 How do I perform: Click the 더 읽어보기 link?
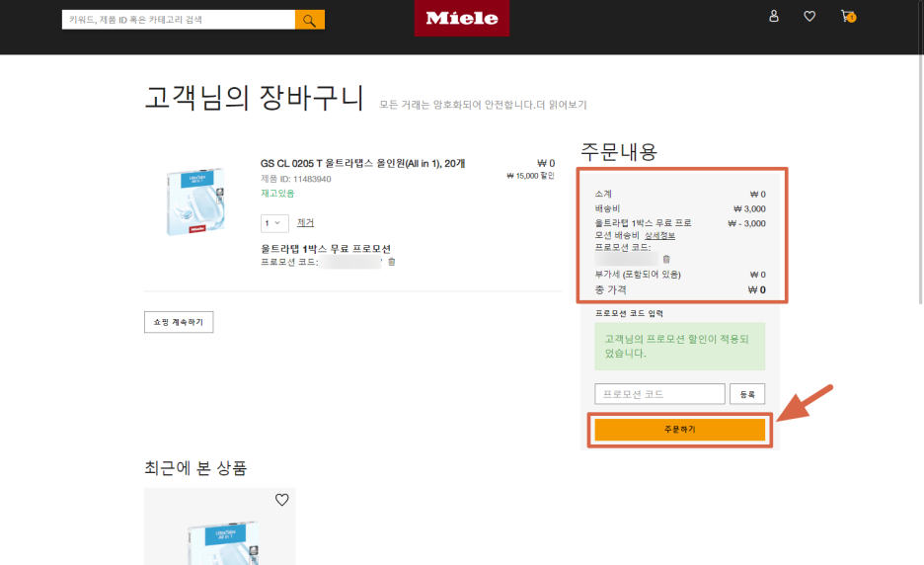click(562, 105)
